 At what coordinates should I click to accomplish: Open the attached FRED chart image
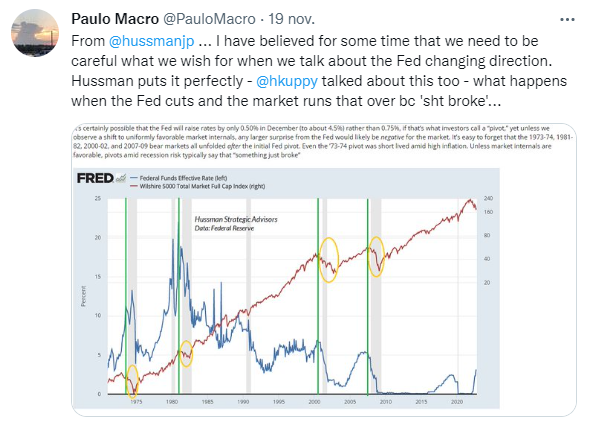(323, 269)
